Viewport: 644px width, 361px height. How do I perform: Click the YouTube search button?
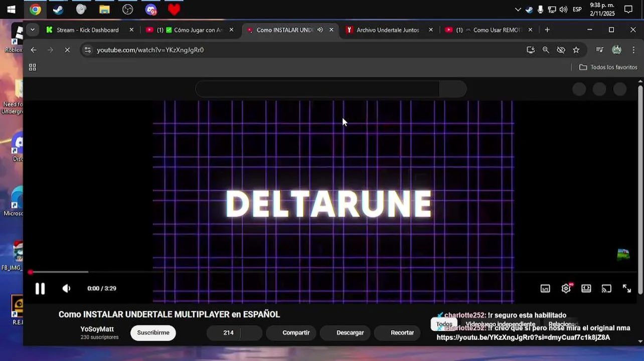tap(453, 89)
